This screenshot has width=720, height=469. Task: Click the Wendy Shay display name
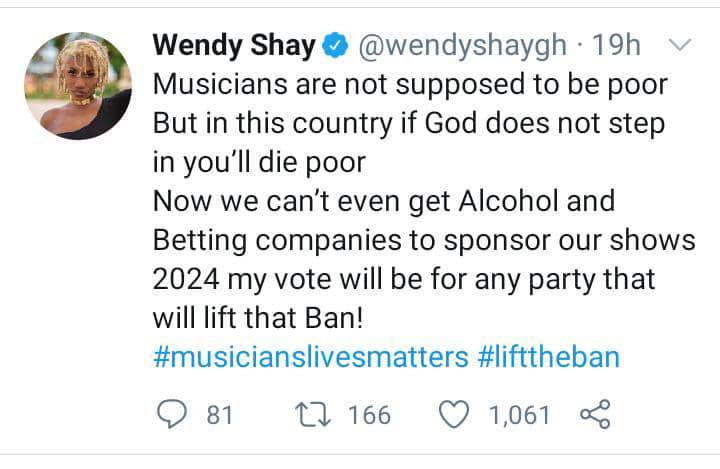(234, 46)
